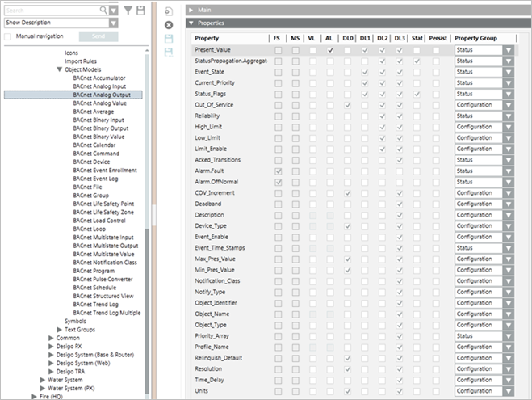Select BACnet Schedule in the tree
The width and height of the screenshot is (532, 400).
pos(94,287)
